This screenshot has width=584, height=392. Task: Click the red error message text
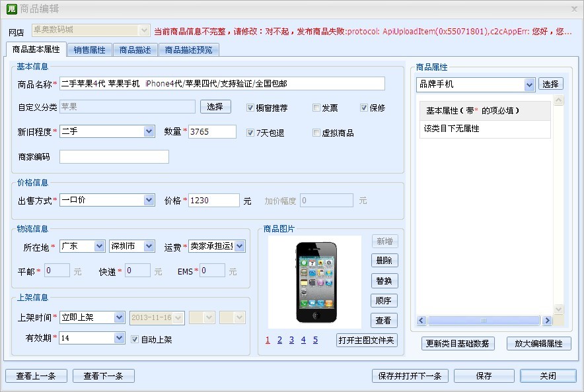pyautogui.click(x=363, y=31)
